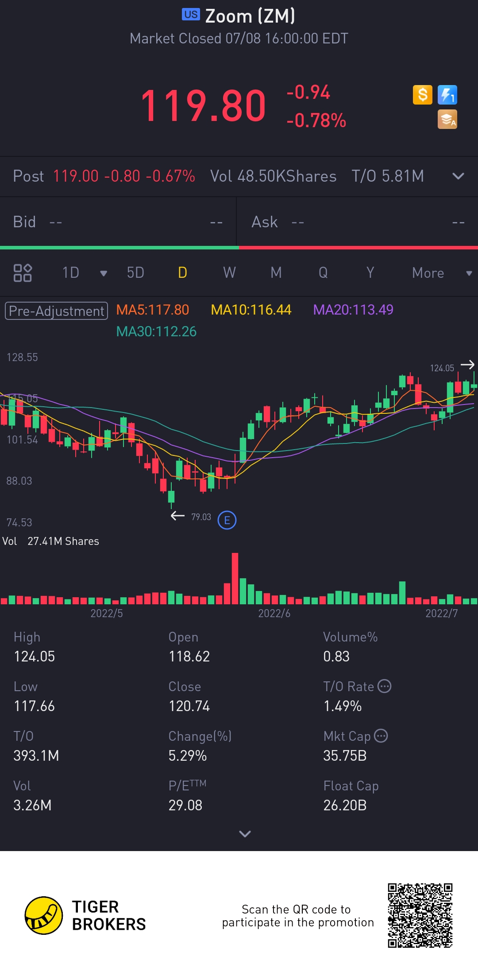Tap the Zoom (ZM) title
The width and height of the screenshot is (478, 980).
coord(250,16)
